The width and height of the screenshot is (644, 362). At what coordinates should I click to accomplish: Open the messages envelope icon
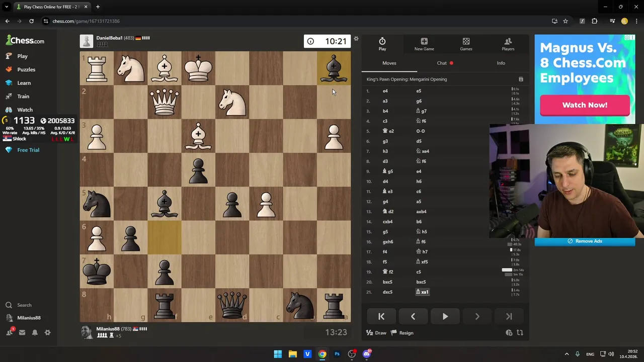click(x=22, y=332)
